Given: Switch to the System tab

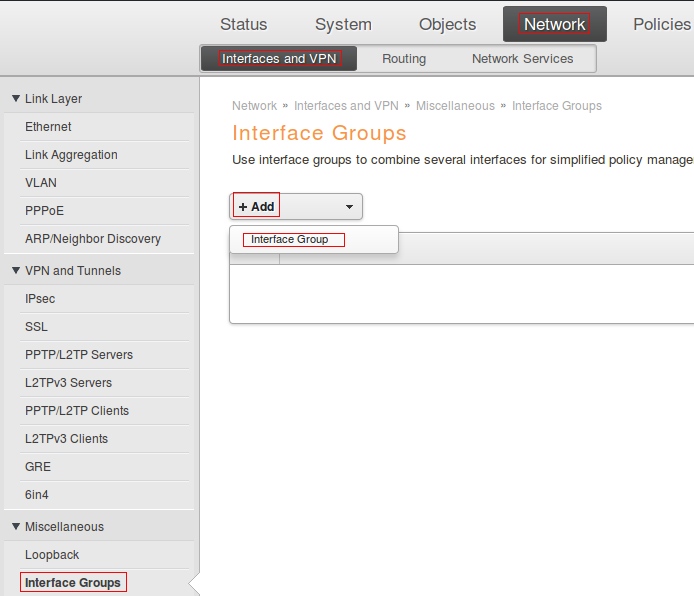Looking at the screenshot, I should [343, 24].
